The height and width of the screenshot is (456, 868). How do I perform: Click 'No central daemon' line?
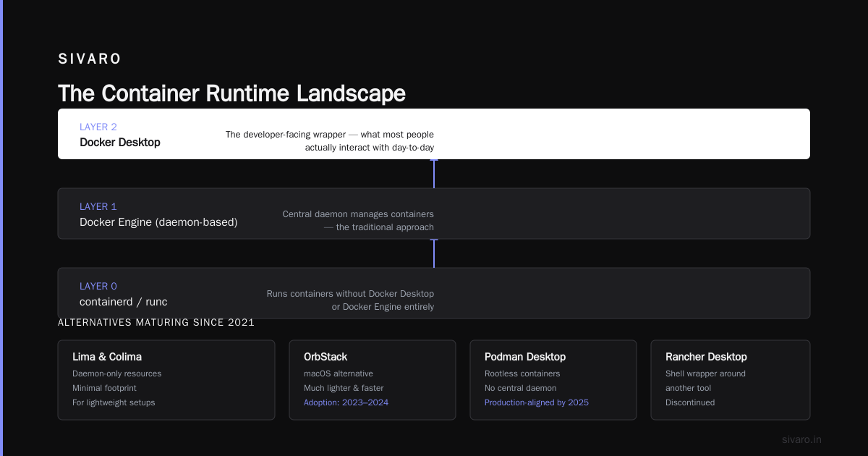521,388
